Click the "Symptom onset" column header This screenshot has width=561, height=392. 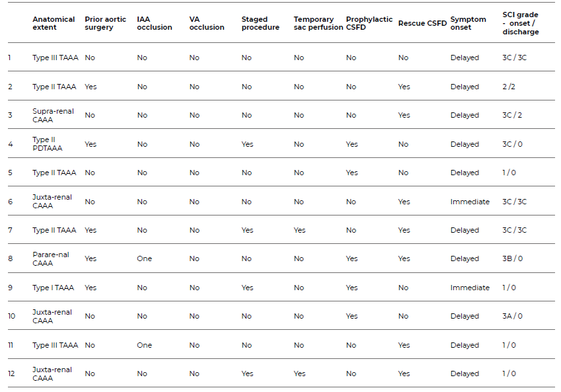pyautogui.click(x=468, y=23)
